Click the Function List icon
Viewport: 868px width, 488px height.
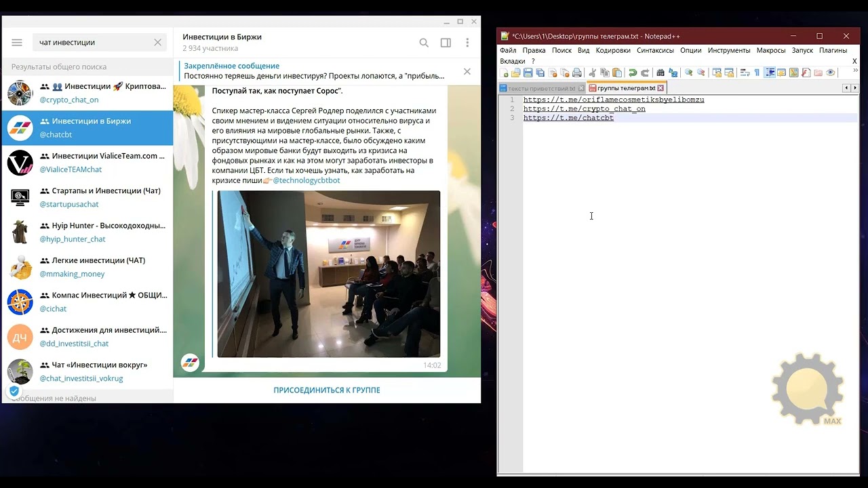point(806,73)
